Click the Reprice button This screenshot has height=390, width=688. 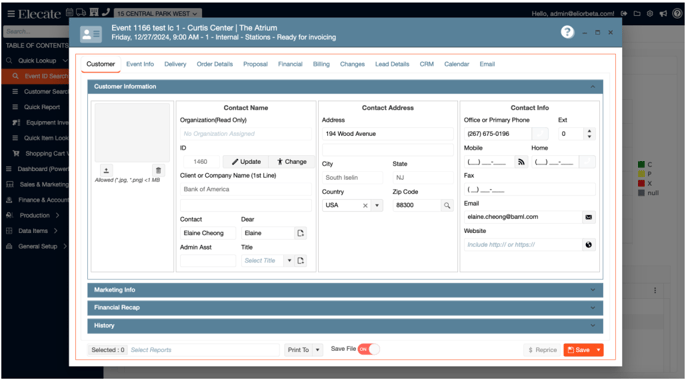point(542,350)
